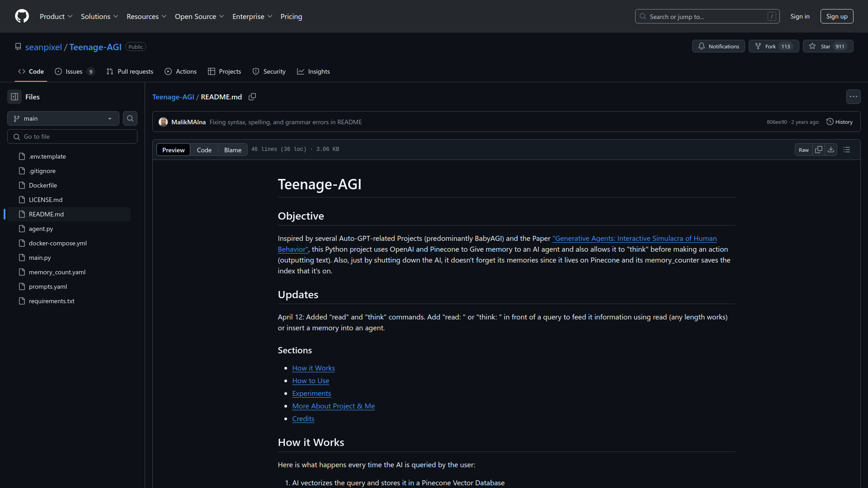Open the more file actions ellipsis menu
The image size is (868, 488).
(853, 97)
